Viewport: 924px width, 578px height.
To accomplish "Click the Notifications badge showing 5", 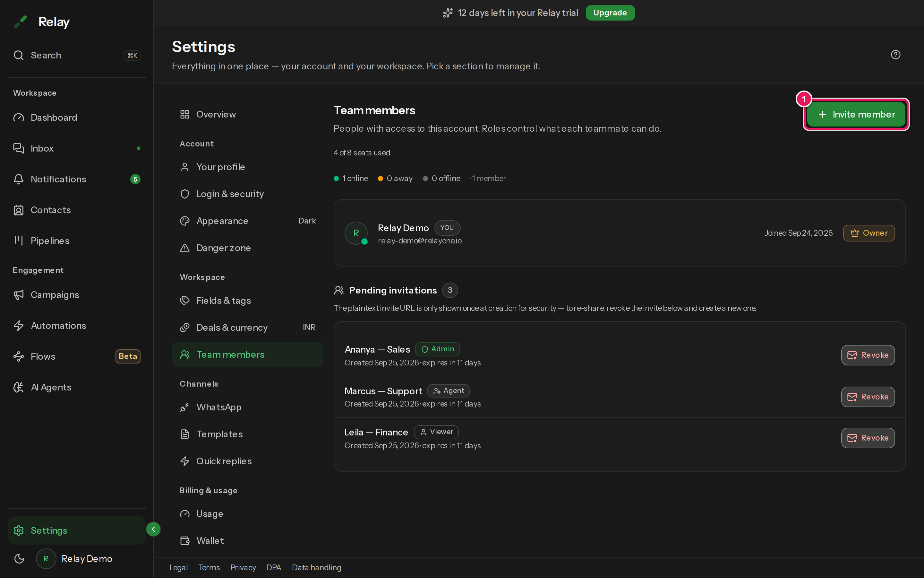I will pyautogui.click(x=135, y=179).
